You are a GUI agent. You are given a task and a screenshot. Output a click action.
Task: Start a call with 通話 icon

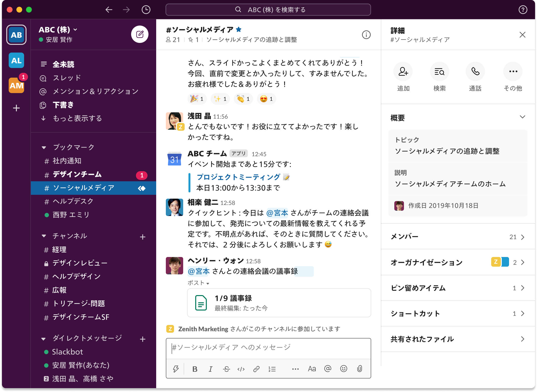coord(475,71)
